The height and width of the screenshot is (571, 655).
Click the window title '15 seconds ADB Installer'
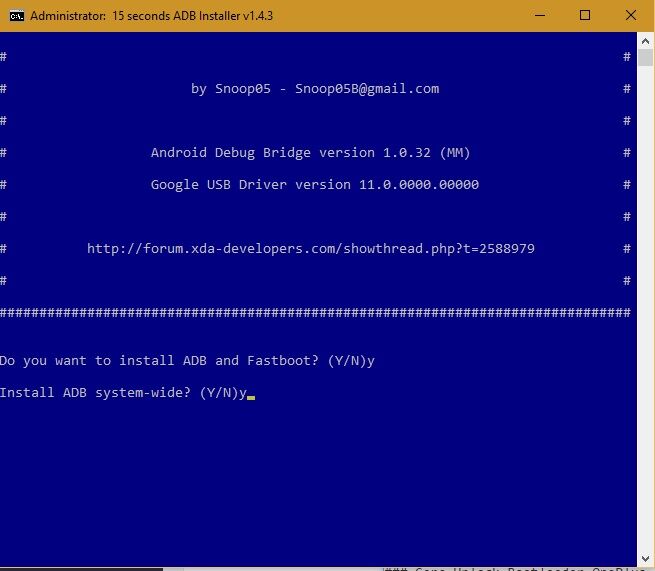(151, 16)
